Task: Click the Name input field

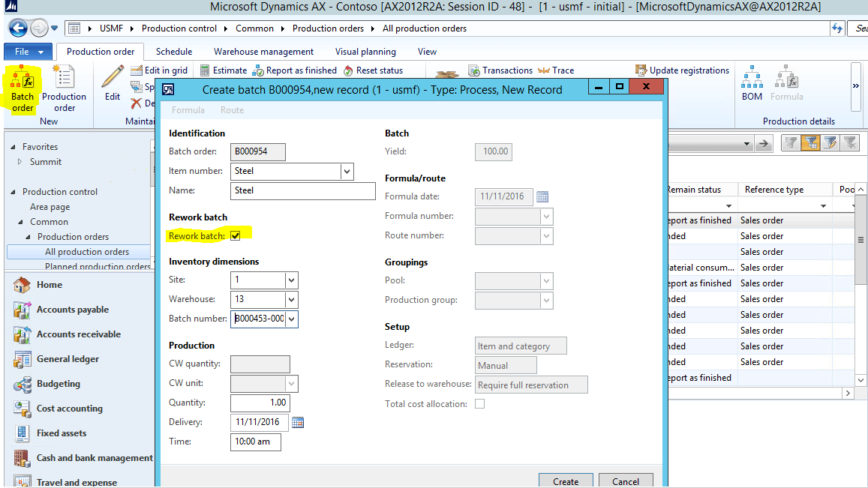Action: (303, 191)
